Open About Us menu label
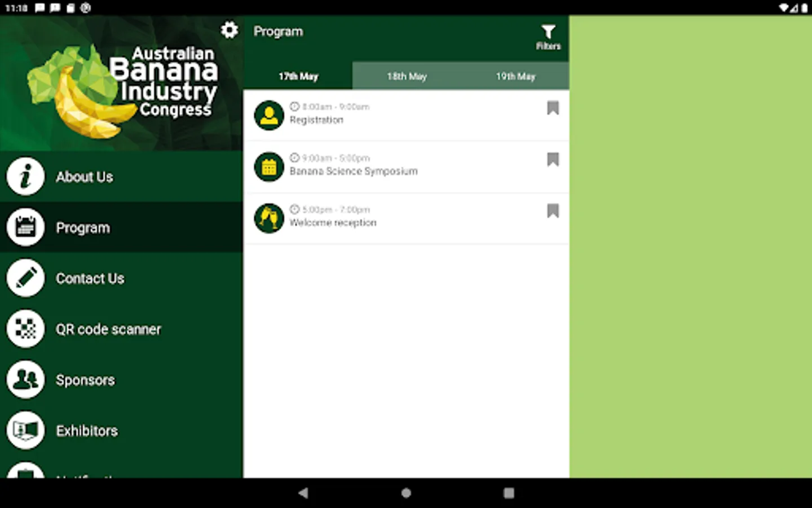Viewport: 812px width, 508px height. tap(85, 177)
